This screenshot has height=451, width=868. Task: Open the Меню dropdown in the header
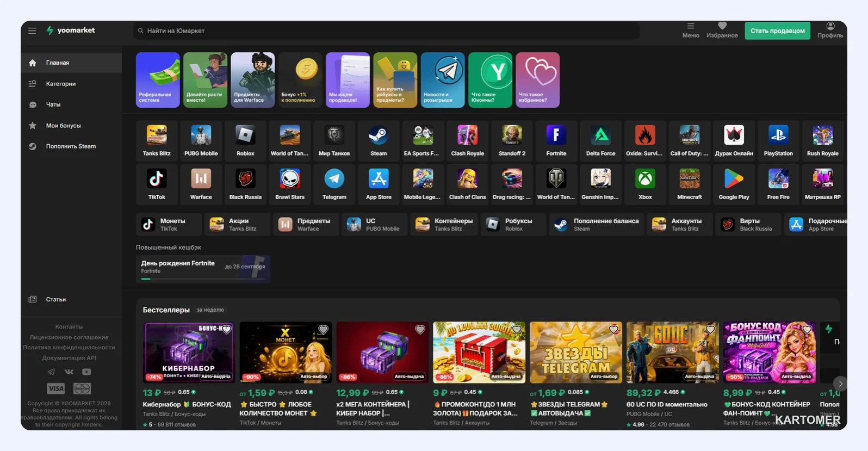pos(691,30)
